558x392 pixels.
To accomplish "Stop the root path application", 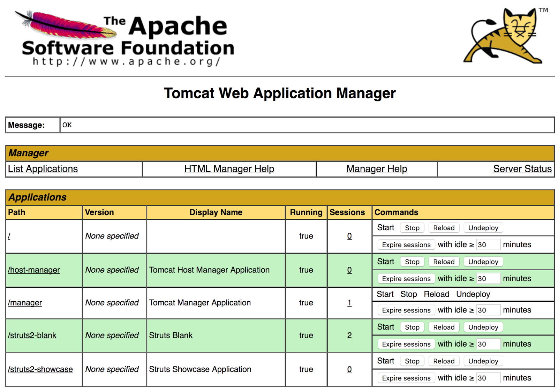I will click(412, 228).
